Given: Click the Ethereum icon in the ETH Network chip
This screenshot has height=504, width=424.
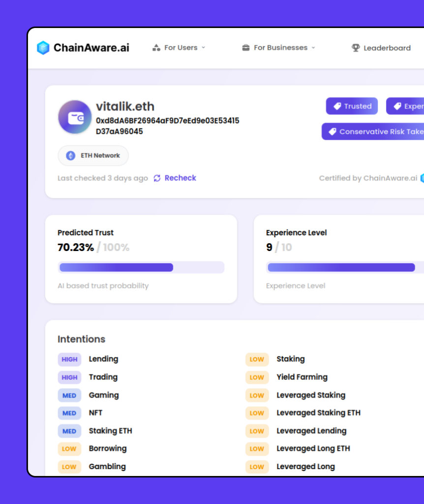Looking at the screenshot, I should pos(71,156).
